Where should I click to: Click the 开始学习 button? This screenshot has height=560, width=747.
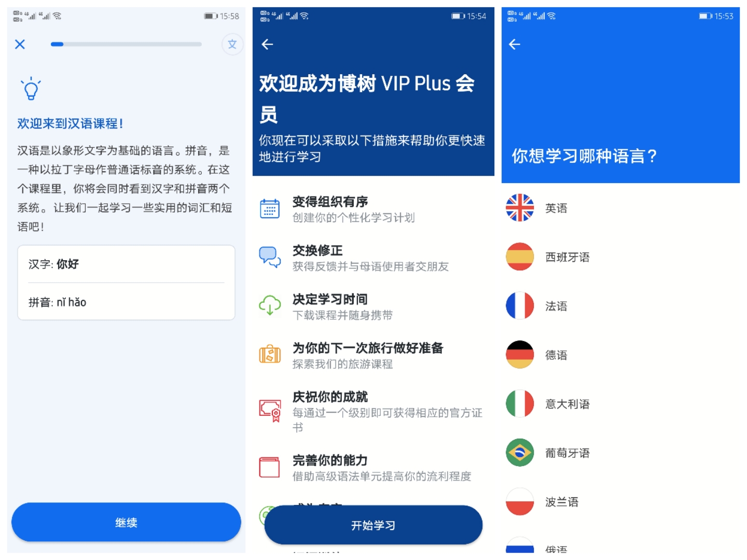coord(374,525)
